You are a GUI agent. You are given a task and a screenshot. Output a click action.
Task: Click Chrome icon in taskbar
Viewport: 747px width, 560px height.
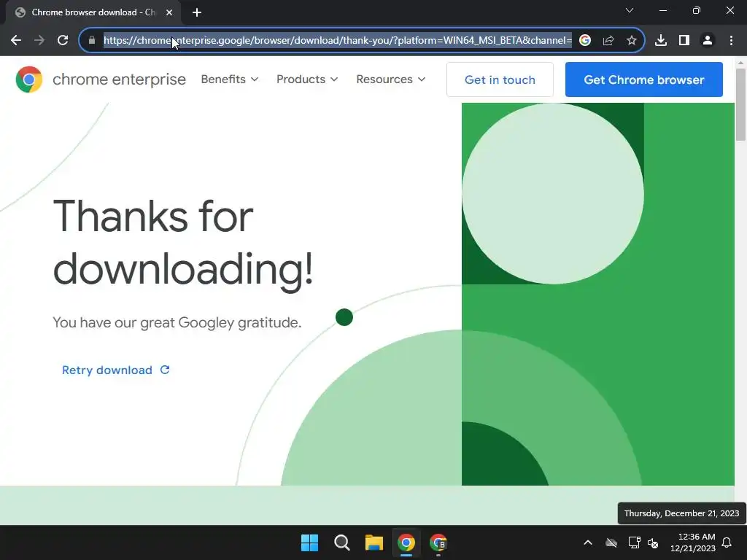click(x=406, y=542)
